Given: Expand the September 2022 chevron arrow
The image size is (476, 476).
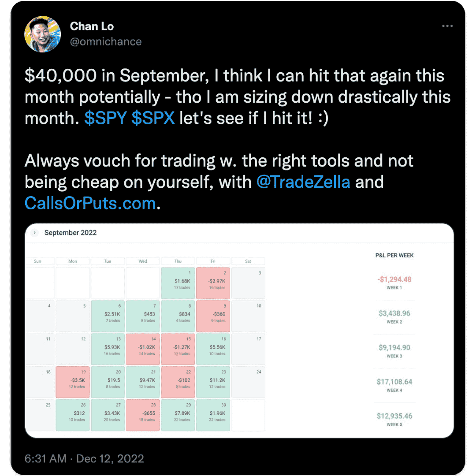Looking at the screenshot, I should pos(35,233).
